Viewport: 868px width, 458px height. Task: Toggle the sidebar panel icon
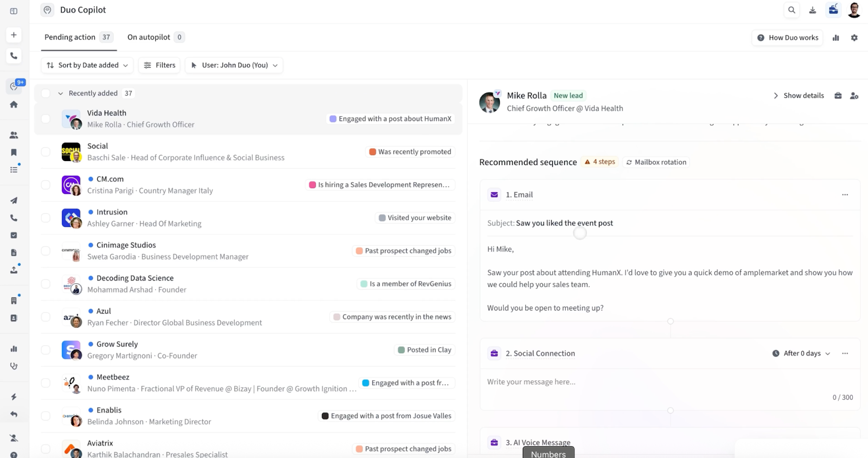tap(14, 11)
